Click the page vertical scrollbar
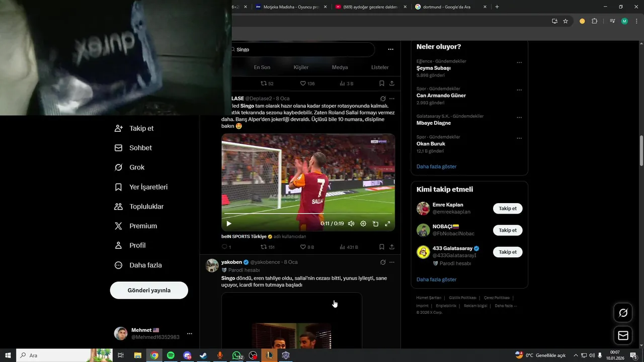 point(641,151)
